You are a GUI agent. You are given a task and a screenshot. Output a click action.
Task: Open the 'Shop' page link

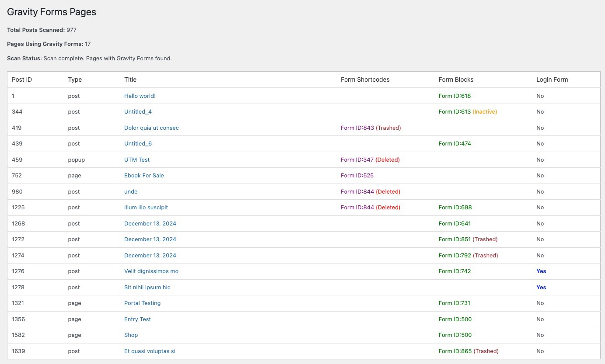click(x=131, y=335)
